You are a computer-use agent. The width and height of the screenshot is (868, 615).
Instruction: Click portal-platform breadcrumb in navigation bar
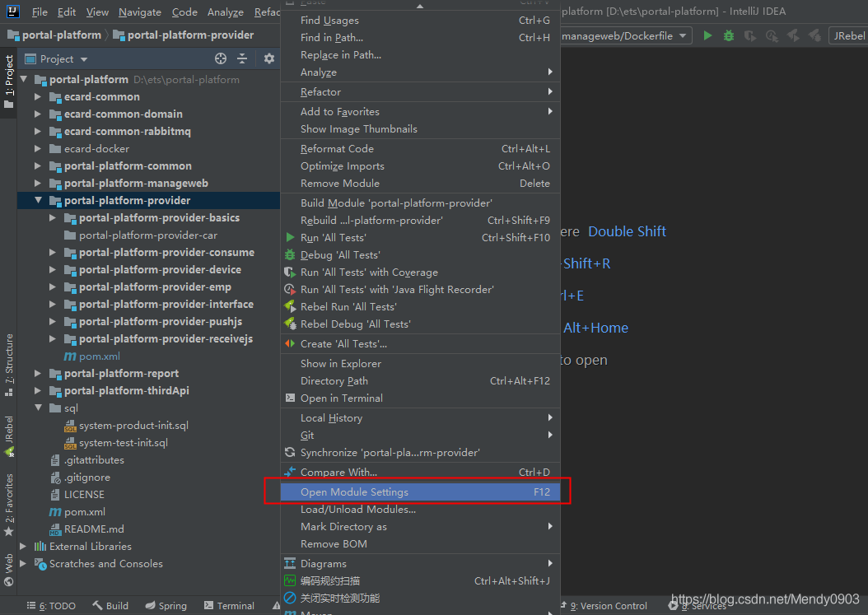pos(54,35)
